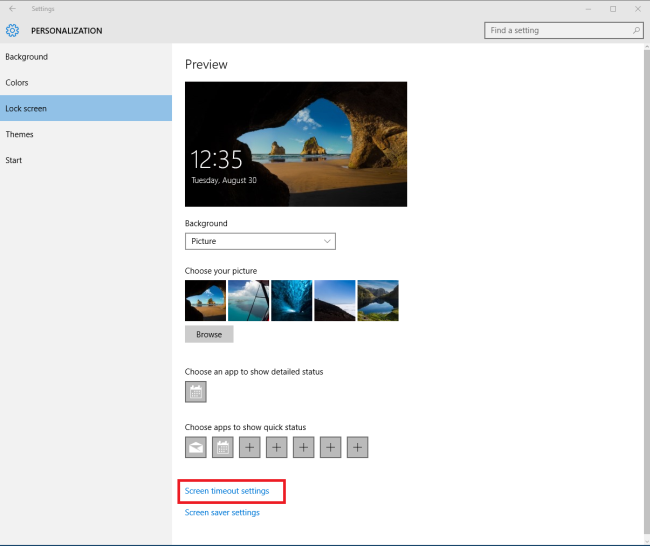Image resolution: width=650 pixels, height=546 pixels.
Task: Click the vertical scrollbar on right
Action: pos(647,290)
